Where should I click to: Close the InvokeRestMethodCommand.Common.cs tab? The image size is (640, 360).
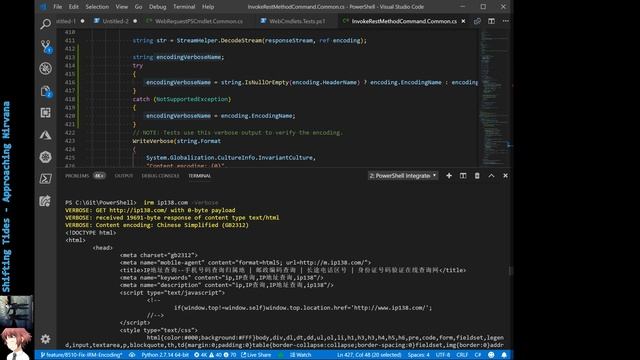463,21
